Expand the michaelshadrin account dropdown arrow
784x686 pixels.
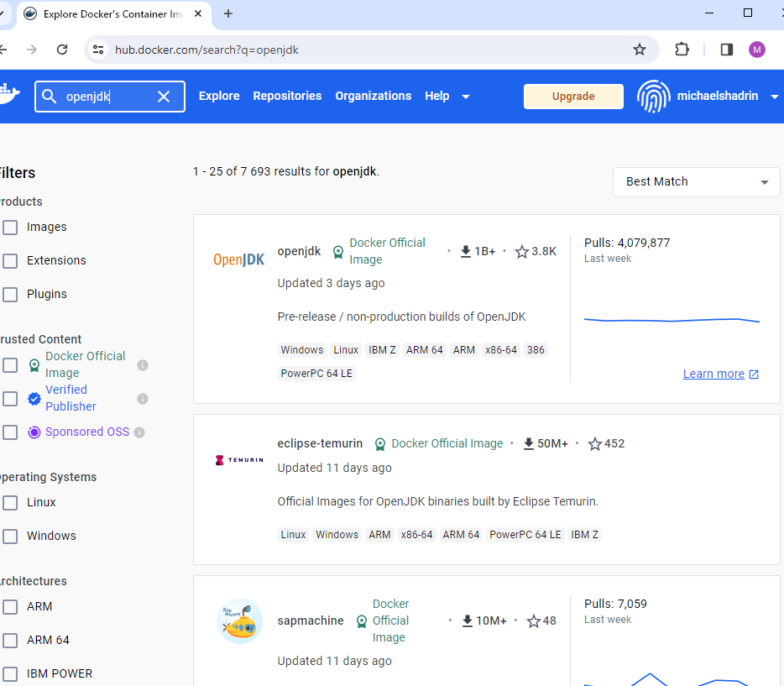tap(775, 97)
